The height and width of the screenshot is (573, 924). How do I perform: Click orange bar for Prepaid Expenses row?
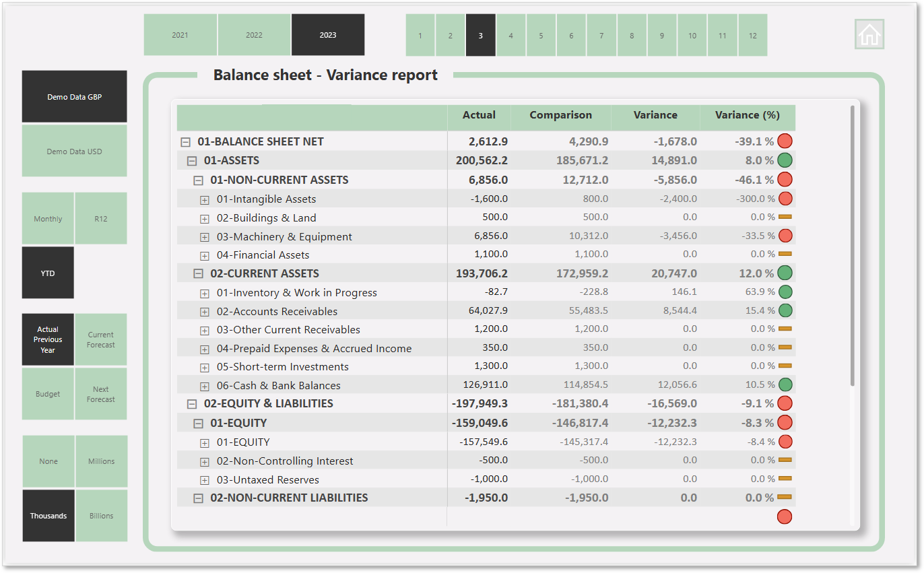(785, 347)
